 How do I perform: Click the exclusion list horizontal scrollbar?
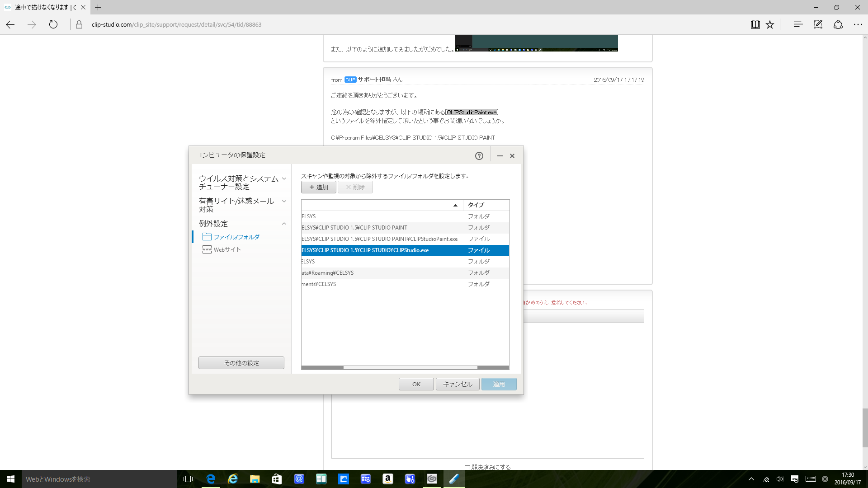pos(410,367)
